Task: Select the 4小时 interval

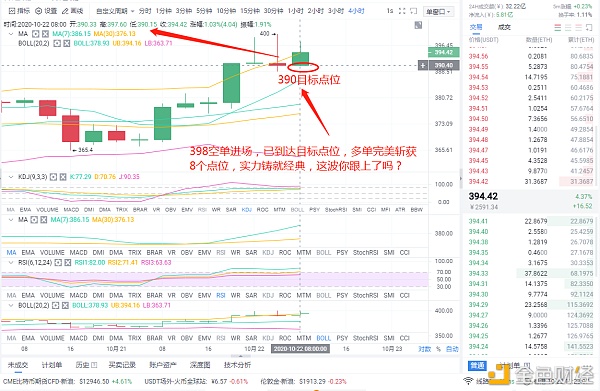Action: click(x=356, y=11)
